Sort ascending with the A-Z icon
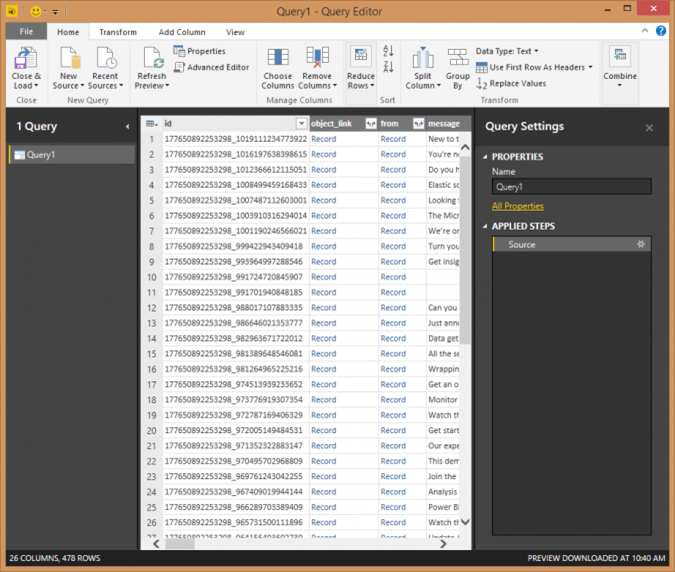The height and width of the screenshot is (572, 675). click(x=388, y=51)
